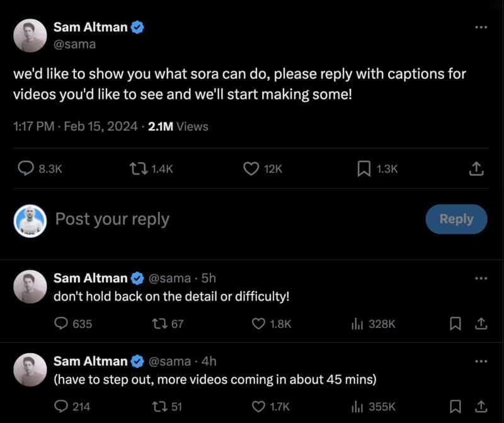This screenshot has height=423, width=504.
Task: Open the reply icon on Sam Altman's main tweet
Action: click(x=25, y=168)
